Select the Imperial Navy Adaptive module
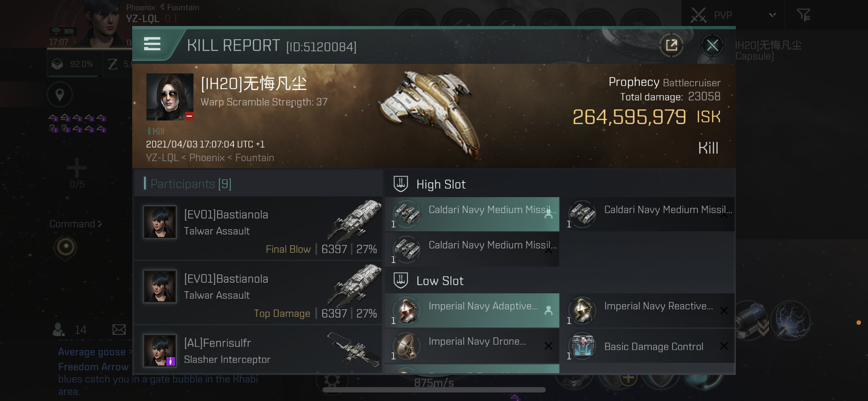 point(472,310)
